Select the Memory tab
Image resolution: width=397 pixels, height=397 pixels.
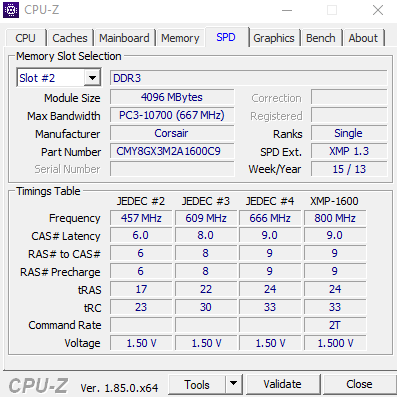point(180,38)
